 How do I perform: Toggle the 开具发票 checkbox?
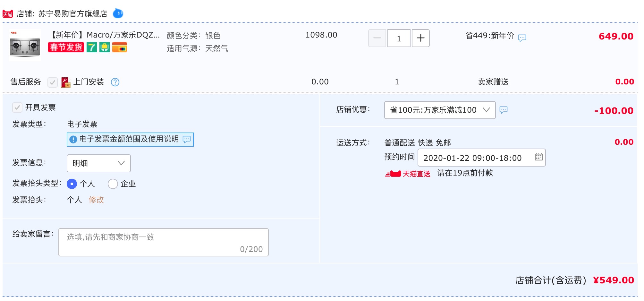click(17, 107)
